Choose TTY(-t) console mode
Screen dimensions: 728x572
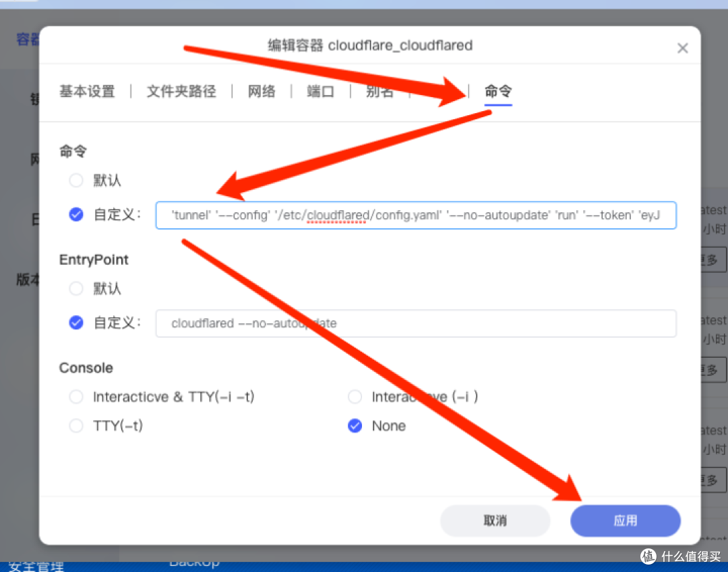pos(76,426)
